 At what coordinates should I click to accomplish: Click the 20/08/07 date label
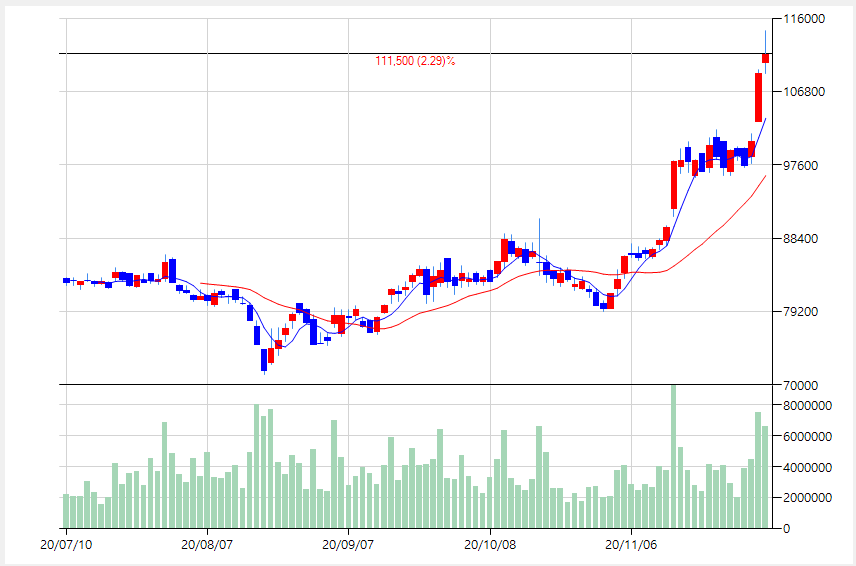pyautogui.click(x=207, y=545)
